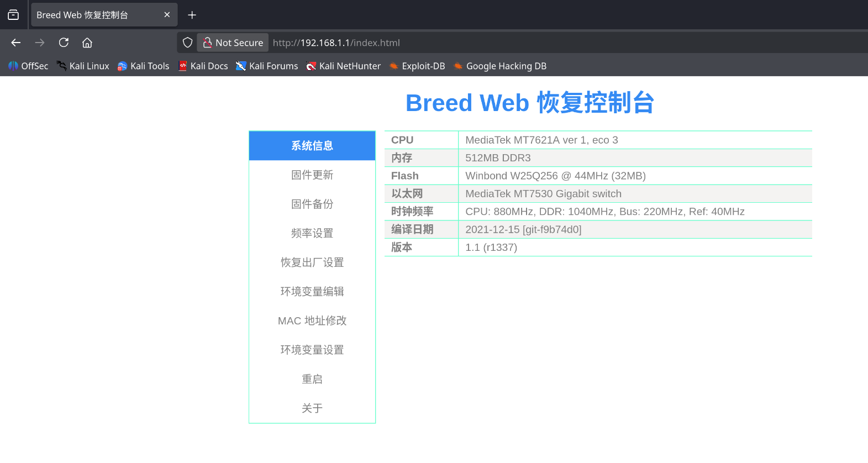Image resolution: width=868 pixels, height=463 pixels.
Task: Click MediaTek MT7621A ver 1 value
Action: 541,140
